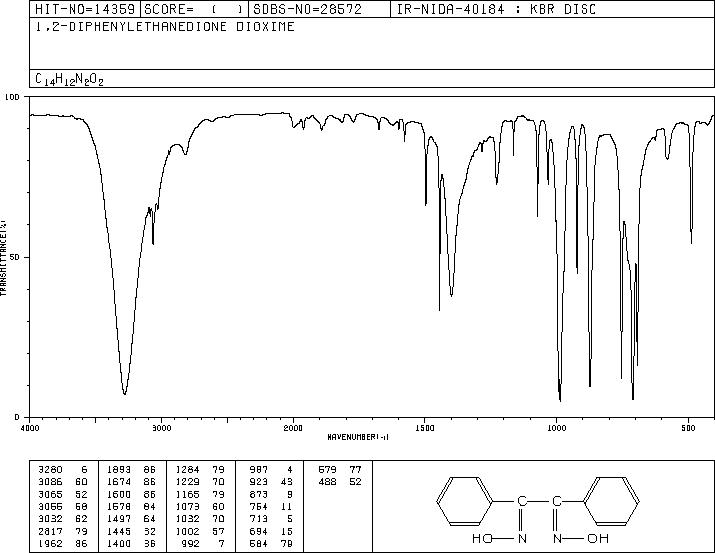Click the left phenyl ring in structure
The width and height of the screenshot is (715, 553).
coord(465,501)
